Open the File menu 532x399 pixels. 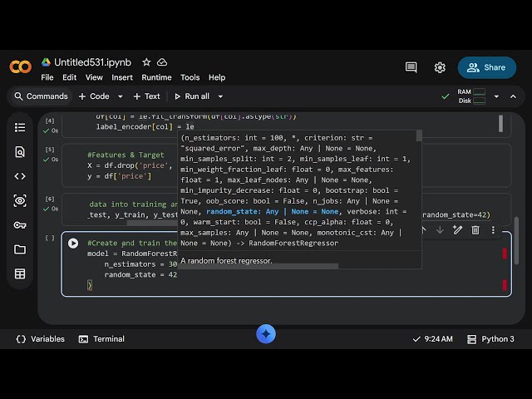pyautogui.click(x=47, y=77)
